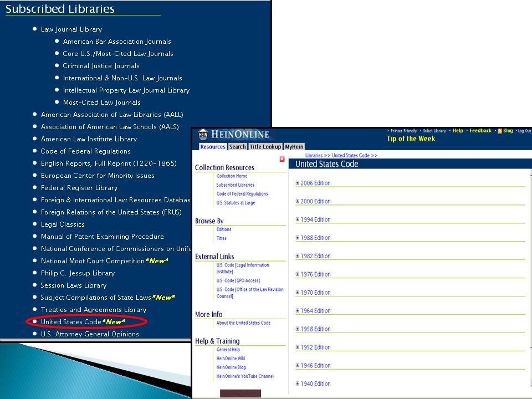Select U.S. Attorney General Opinions
532x399 pixels.
tap(90, 334)
